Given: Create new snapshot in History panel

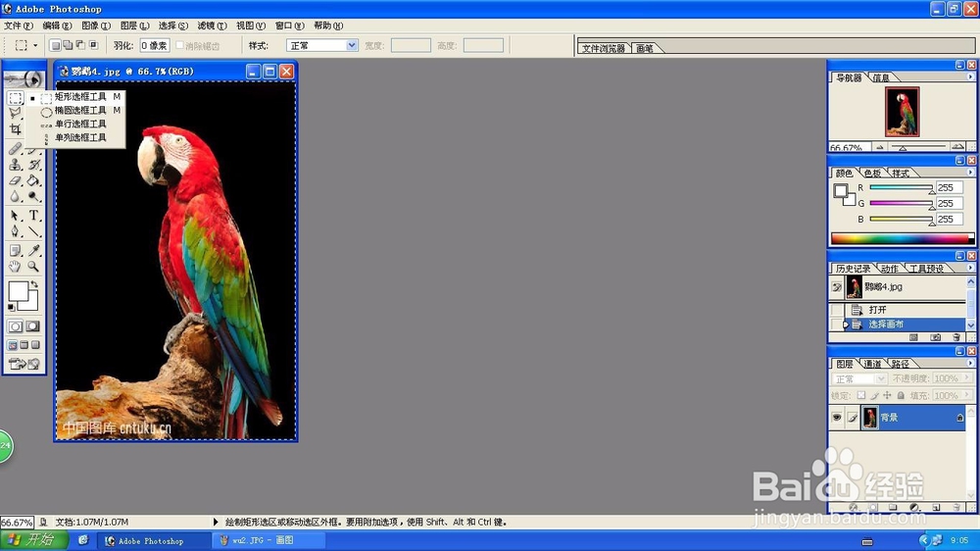Looking at the screenshot, I should (x=935, y=337).
